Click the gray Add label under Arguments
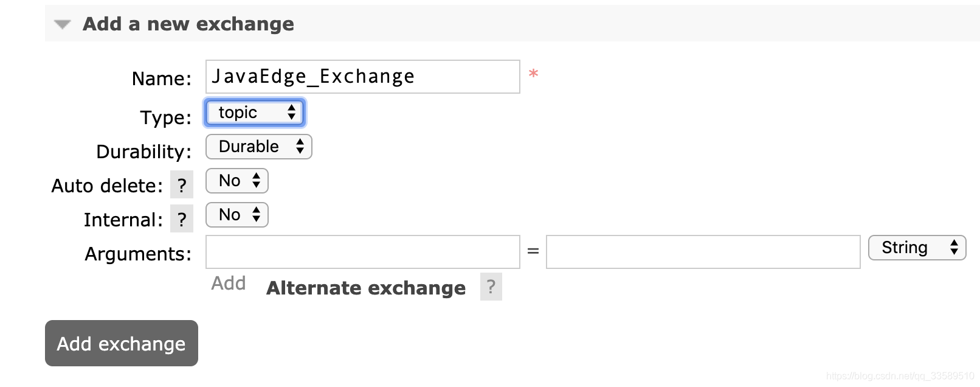Image resolution: width=980 pixels, height=387 pixels. pos(229,284)
